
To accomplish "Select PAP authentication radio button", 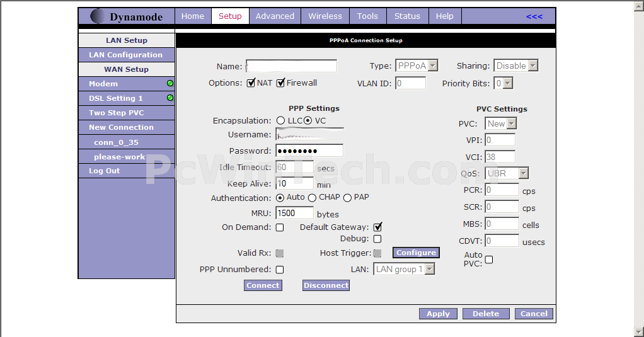I will pos(347,198).
